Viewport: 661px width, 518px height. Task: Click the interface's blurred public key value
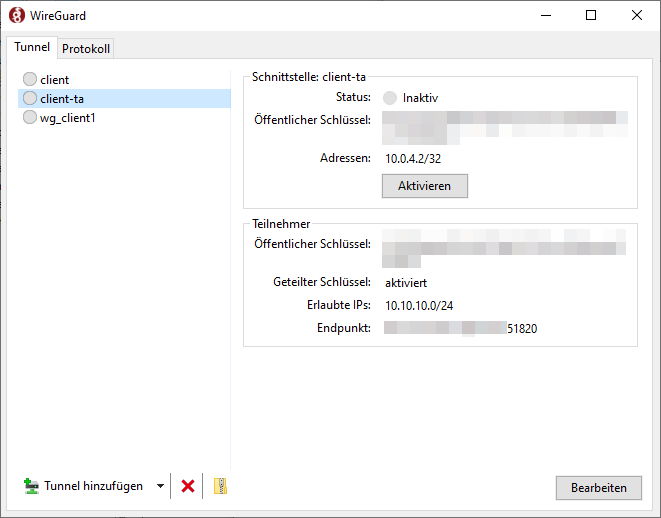click(x=505, y=125)
